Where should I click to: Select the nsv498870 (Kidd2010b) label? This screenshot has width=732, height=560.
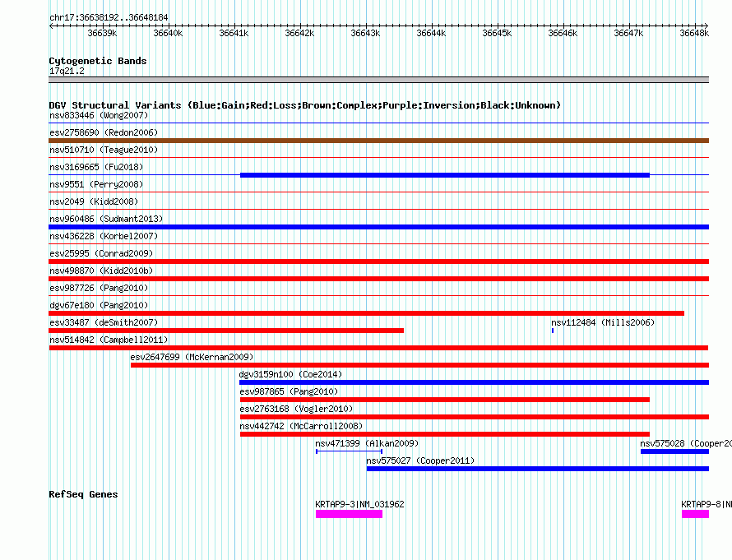[101, 271]
